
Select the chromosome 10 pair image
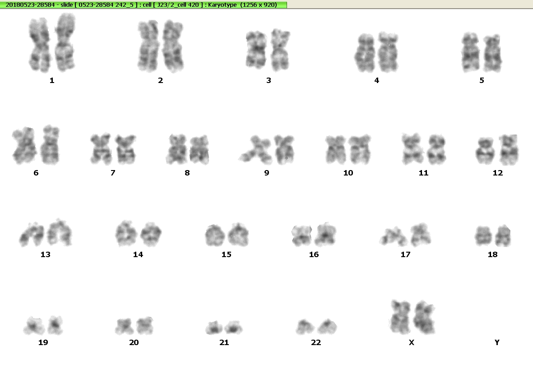coord(348,149)
